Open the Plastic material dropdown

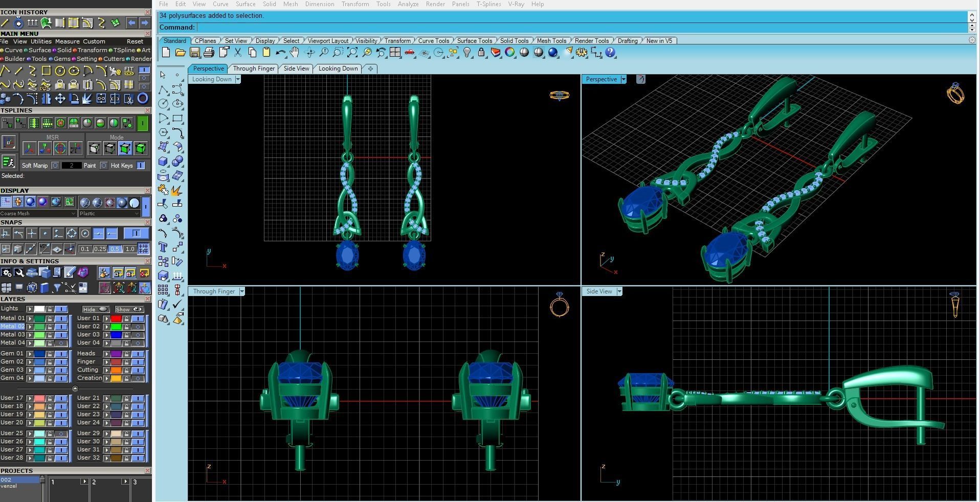click(x=109, y=214)
